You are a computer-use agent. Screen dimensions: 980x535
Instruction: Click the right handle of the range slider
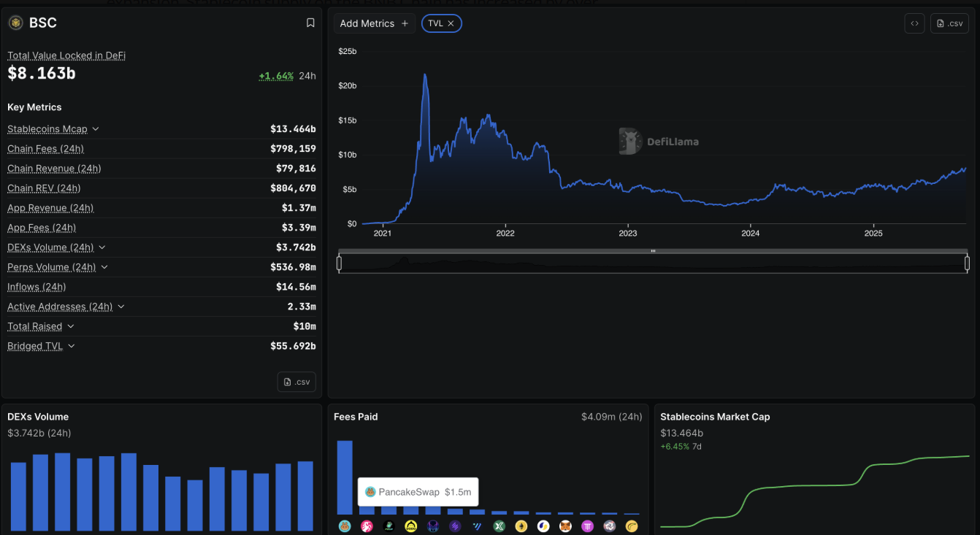967,263
